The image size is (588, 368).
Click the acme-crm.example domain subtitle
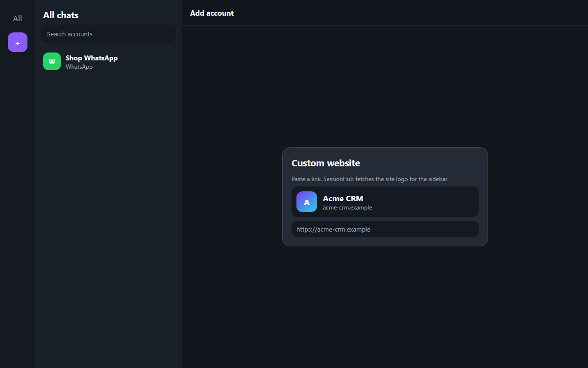coord(347,208)
